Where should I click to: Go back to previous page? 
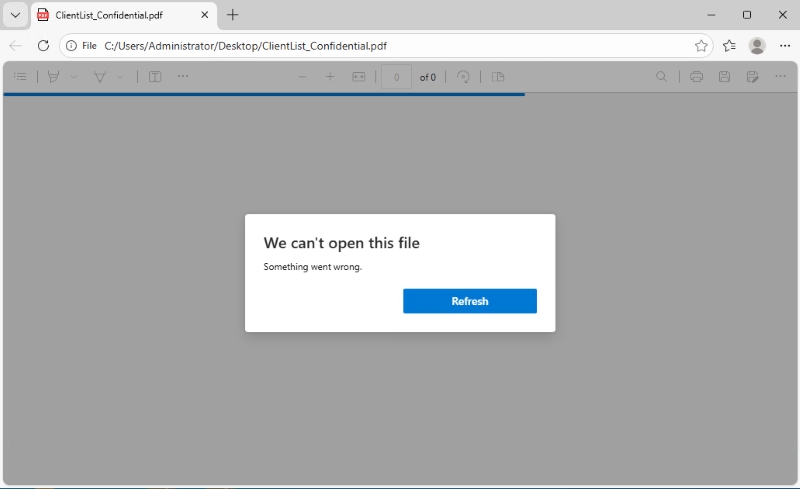(15, 46)
